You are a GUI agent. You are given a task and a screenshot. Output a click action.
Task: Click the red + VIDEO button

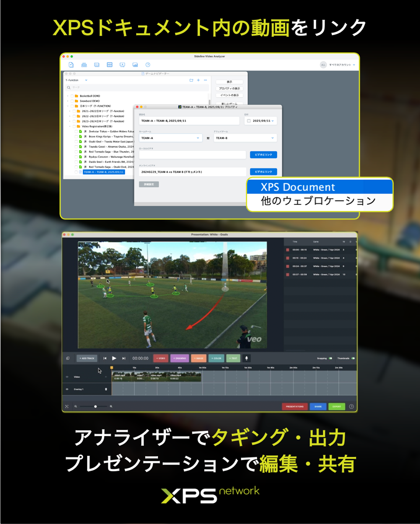coord(161,358)
